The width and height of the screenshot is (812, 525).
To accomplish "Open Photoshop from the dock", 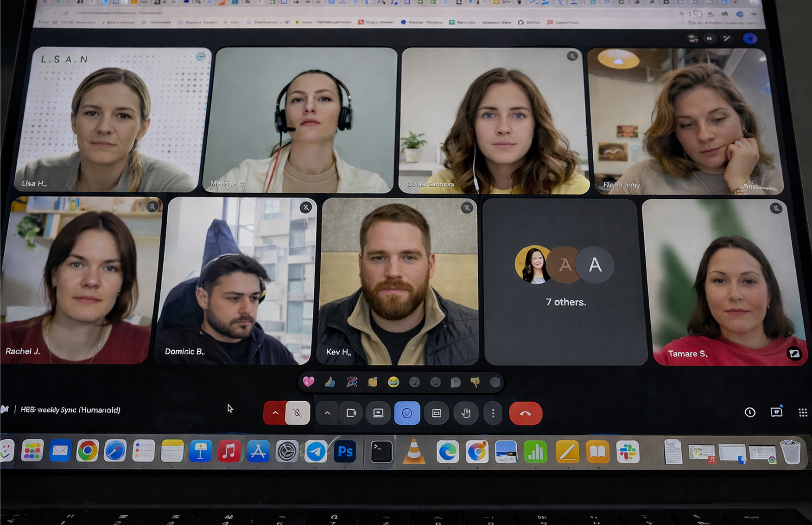I will 345,451.
